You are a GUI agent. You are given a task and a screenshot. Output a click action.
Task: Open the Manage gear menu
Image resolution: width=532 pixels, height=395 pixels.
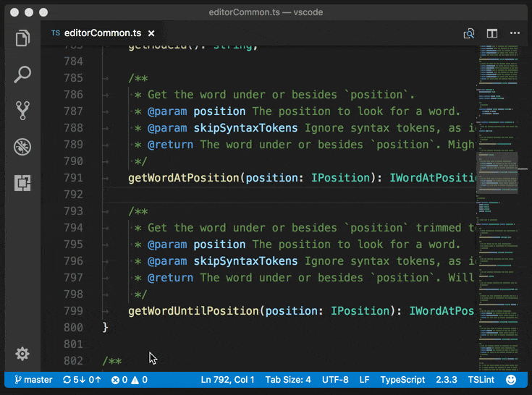coord(22,354)
